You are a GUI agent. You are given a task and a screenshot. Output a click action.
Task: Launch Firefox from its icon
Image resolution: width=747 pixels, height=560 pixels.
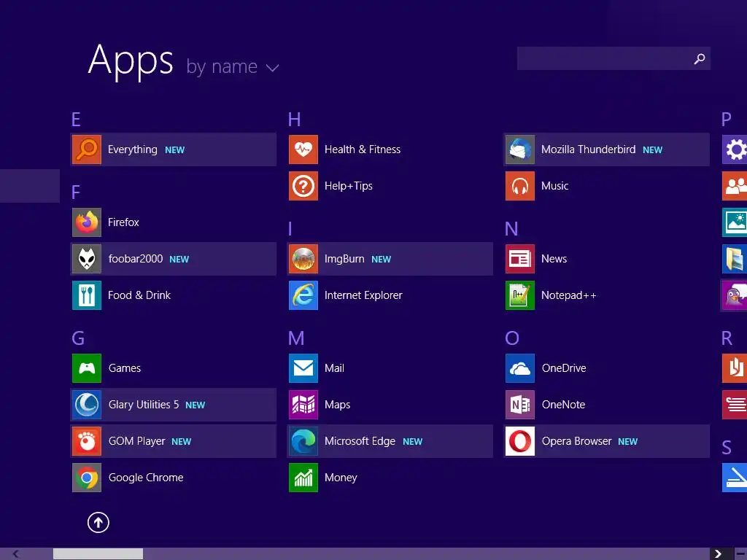87,222
